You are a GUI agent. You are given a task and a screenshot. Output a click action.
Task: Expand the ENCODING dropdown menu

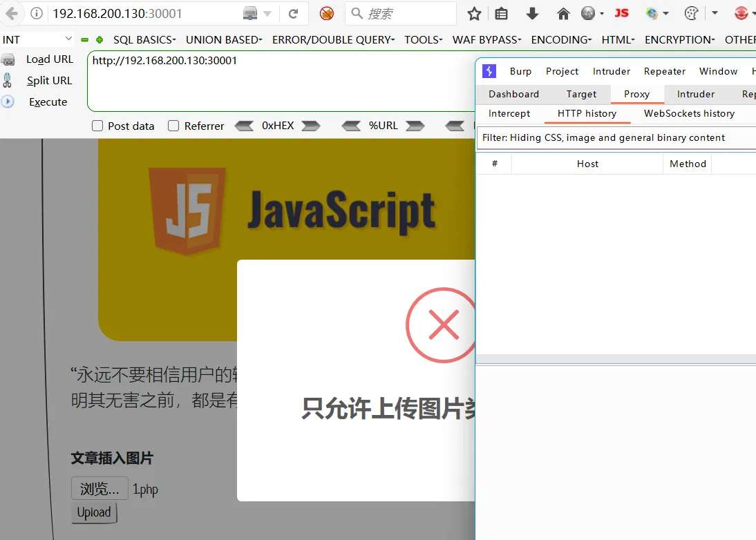tap(560, 39)
